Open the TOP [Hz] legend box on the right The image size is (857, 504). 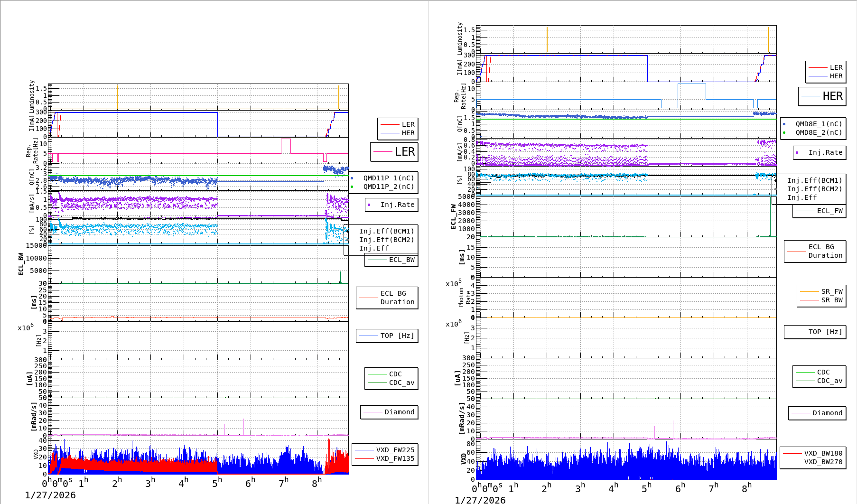tap(815, 332)
